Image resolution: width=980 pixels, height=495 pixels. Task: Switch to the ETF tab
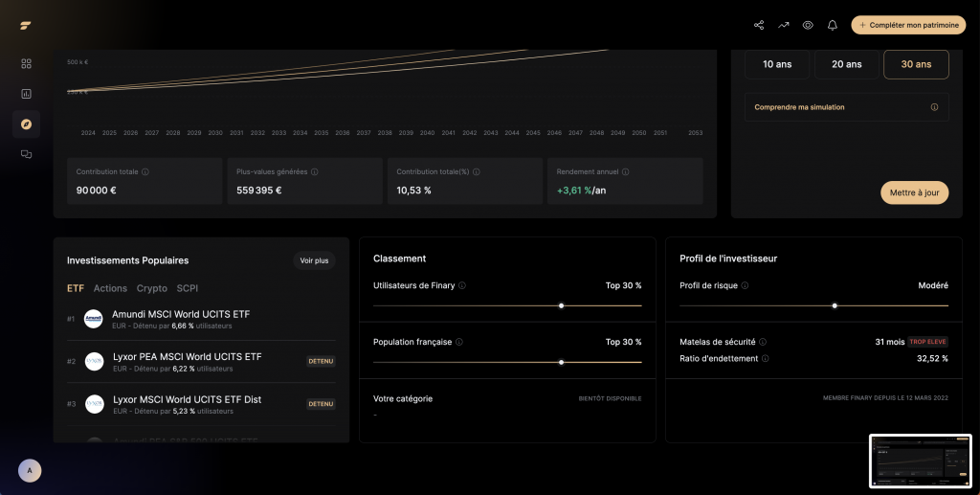(x=76, y=288)
